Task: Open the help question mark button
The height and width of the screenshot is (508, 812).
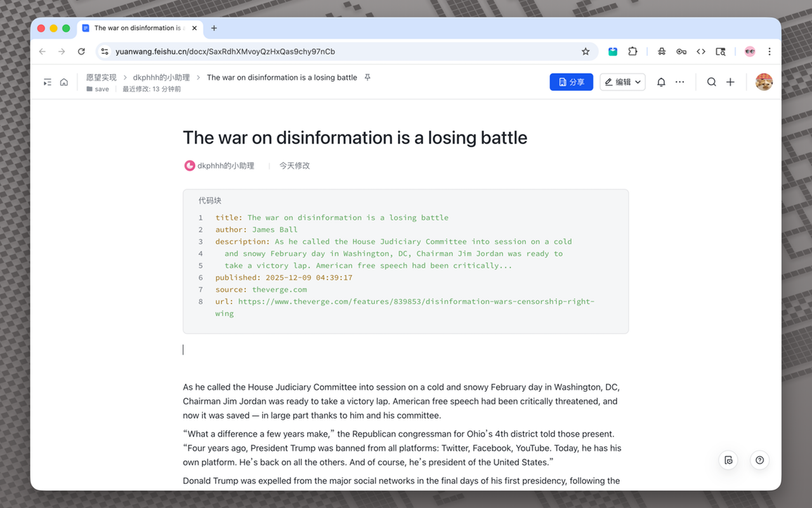Action: pyautogui.click(x=760, y=460)
